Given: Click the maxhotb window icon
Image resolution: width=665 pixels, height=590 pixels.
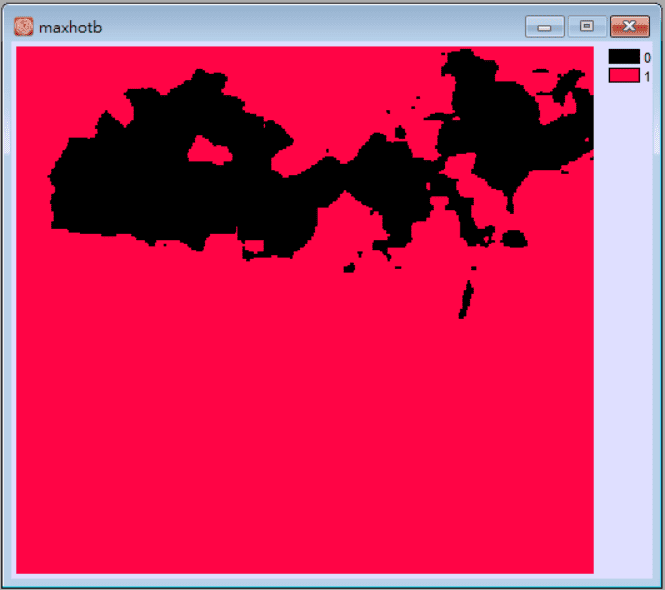Looking at the screenshot, I should [23, 27].
